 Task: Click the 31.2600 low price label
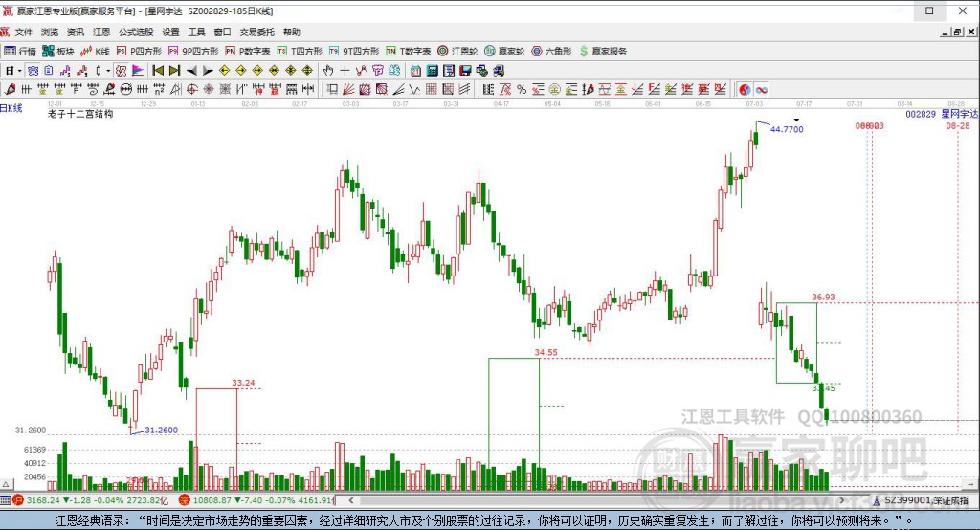[x=161, y=430]
